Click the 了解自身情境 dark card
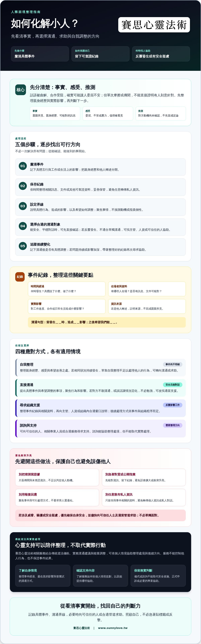The width and height of the screenshot is (201, 644). tap(43, 576)
